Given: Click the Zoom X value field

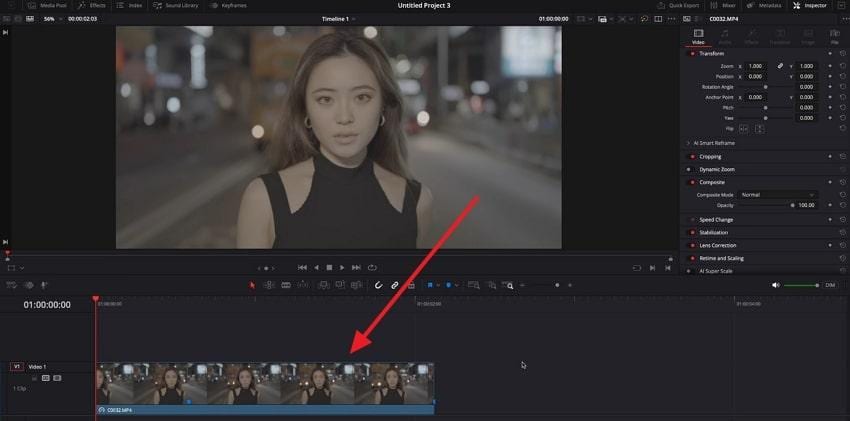Looking at the screenshot, I should tap(755, 66).
